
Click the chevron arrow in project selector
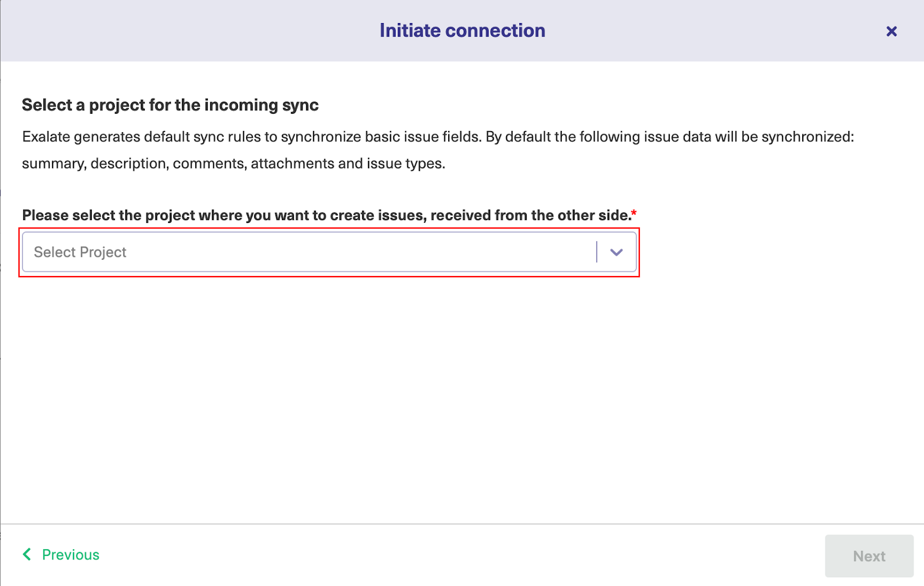(616, 252)
